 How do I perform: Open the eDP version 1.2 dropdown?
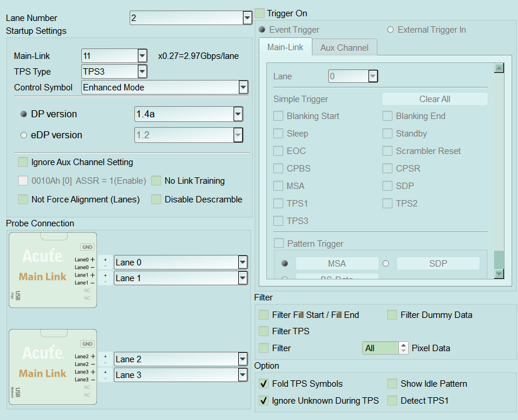tap(238, 135)
